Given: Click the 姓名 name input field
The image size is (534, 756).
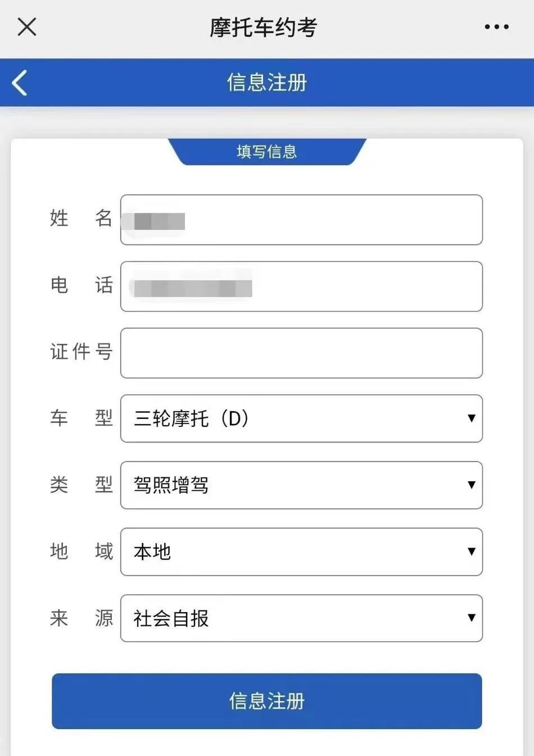Looking at the screenshot, I should tap(301, 220).
